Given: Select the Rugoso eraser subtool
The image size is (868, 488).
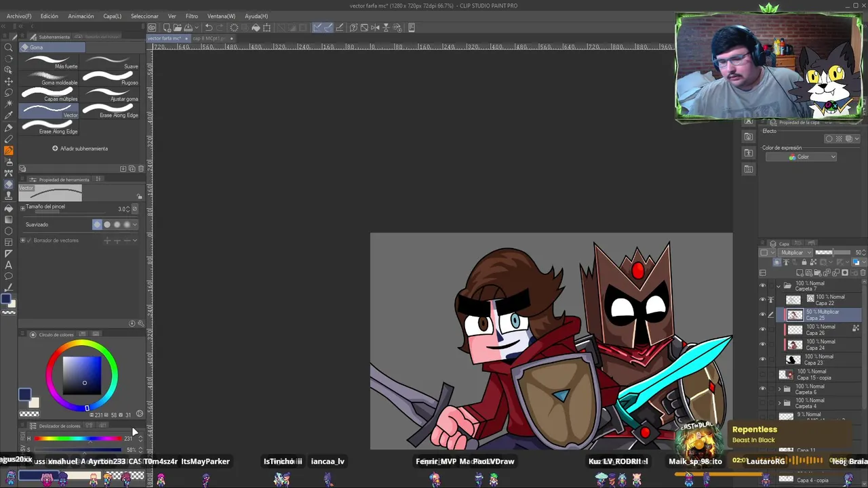Looking at the screenshot, I should coord(111,79).
